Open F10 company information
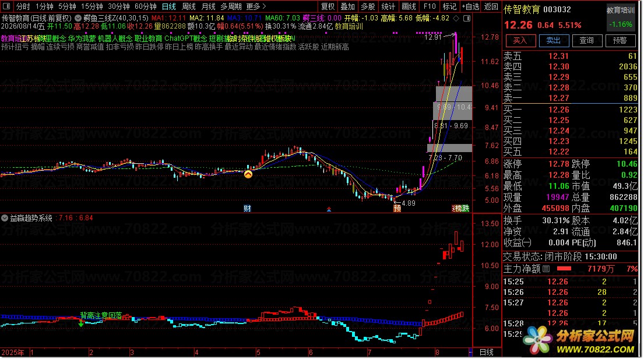 [x=429, y=6]
